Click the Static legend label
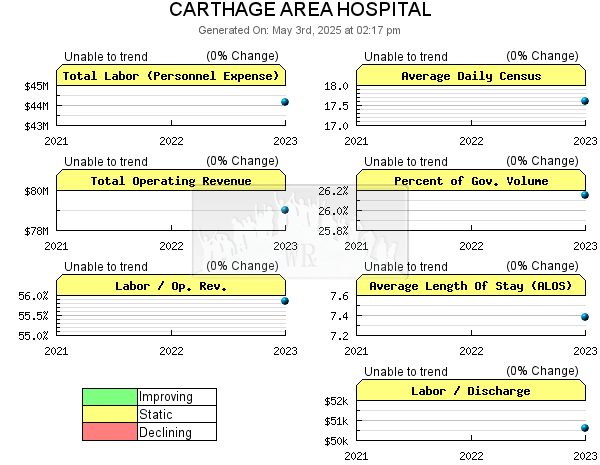This screenshot has height=465, width=600. [156, 414]
